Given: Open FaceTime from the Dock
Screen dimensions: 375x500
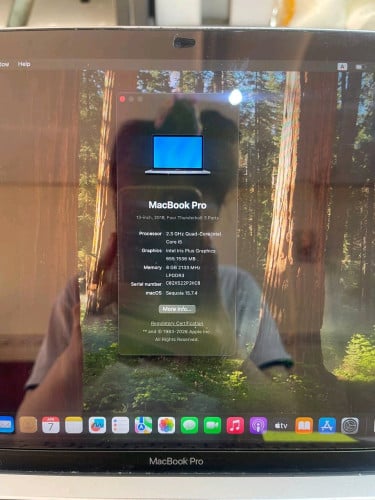Looking at the screenshot, I should pos(212,425).
